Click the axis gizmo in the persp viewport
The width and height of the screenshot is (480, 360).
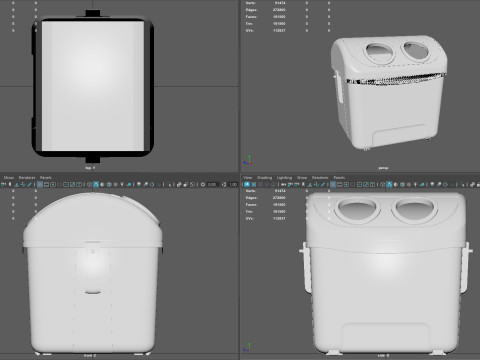248,160
